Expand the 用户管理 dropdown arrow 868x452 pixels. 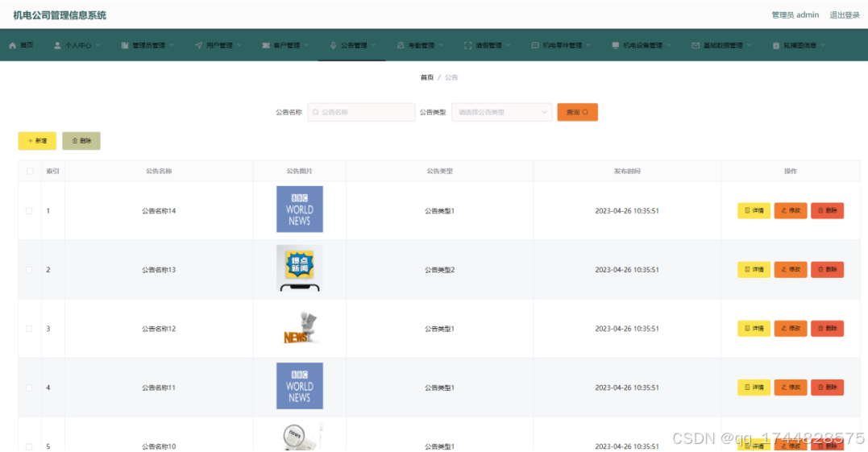[239, 45]
